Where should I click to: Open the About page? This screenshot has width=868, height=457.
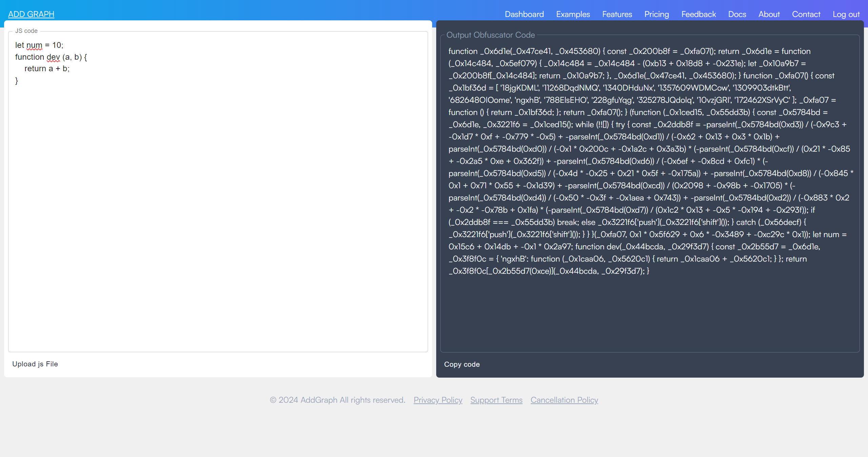click(769, 14)
